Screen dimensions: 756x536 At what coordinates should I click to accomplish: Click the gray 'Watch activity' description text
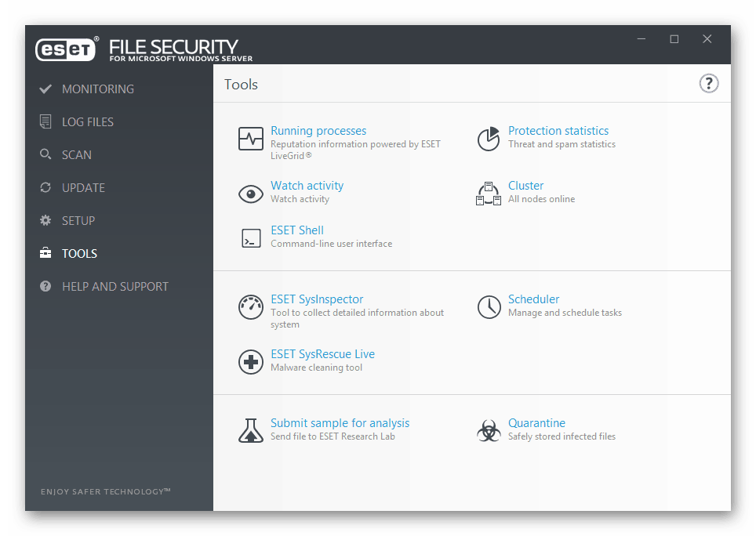click(300, 199)
